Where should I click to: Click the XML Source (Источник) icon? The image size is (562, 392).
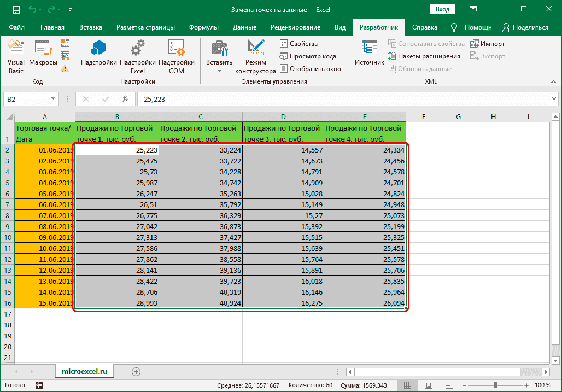click(369, 56)
